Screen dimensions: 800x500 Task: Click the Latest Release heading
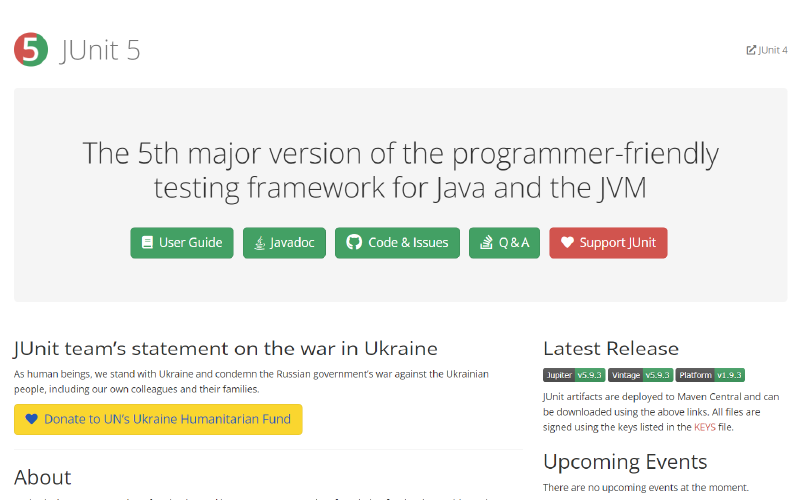click(611, 348)
